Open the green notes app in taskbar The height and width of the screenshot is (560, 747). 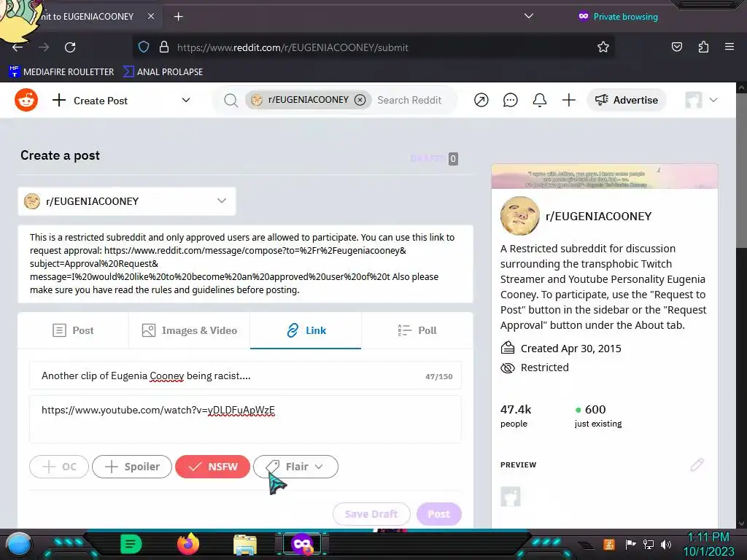[131, 544]
